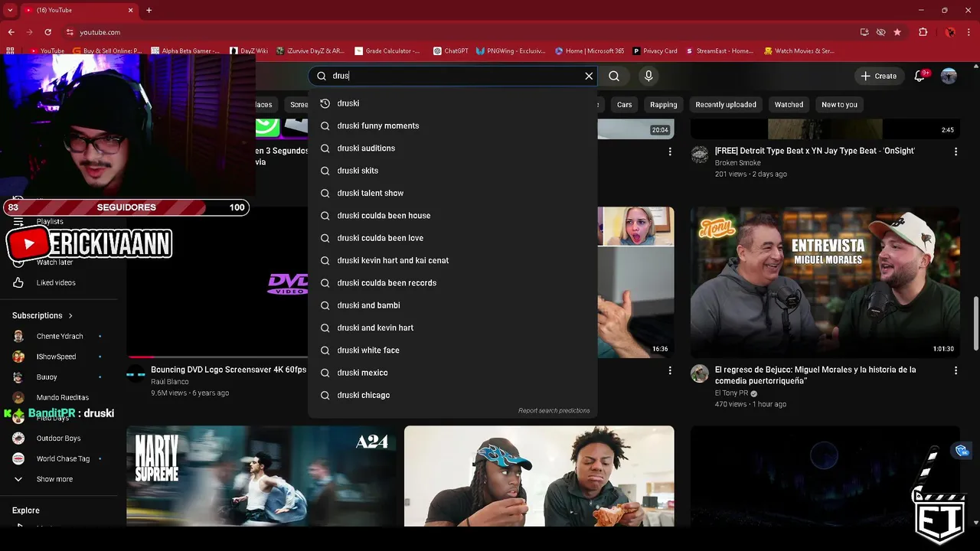Select suggestion 'druski coulda been love'
This screenshot has width=980, height=551.
tap(452, 238)
